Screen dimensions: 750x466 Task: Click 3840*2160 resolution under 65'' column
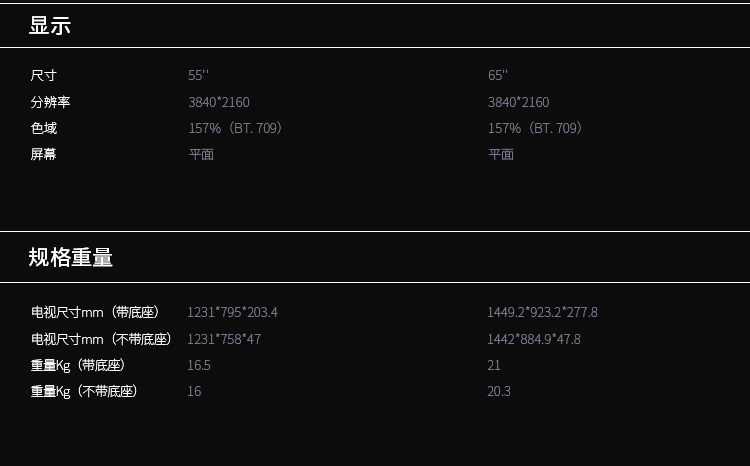coord(518,102)
